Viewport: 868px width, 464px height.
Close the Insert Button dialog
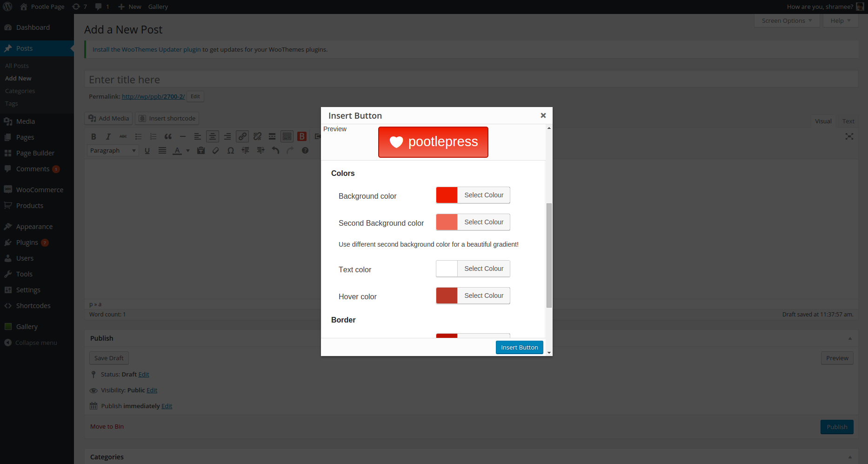(543, 115)
